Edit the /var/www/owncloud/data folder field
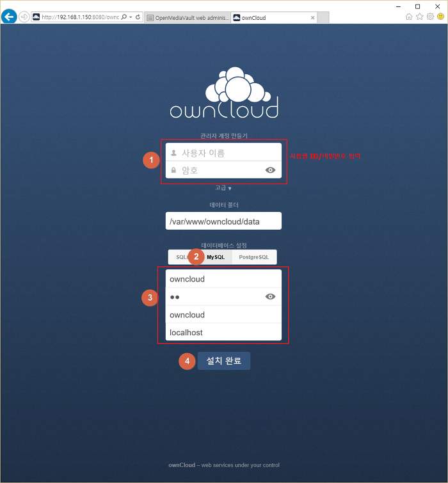The height and width of the screenshot is (483, 448). coord(223,221)
